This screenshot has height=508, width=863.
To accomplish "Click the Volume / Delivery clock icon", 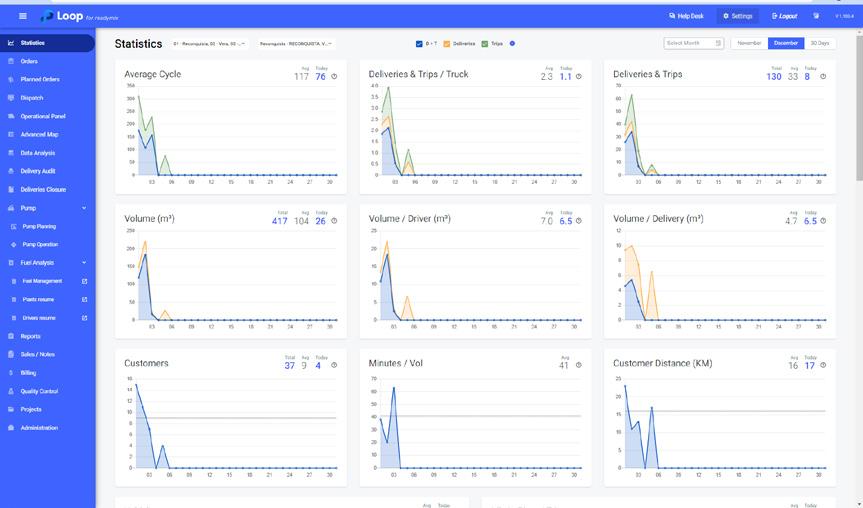I will pos(823,221).
